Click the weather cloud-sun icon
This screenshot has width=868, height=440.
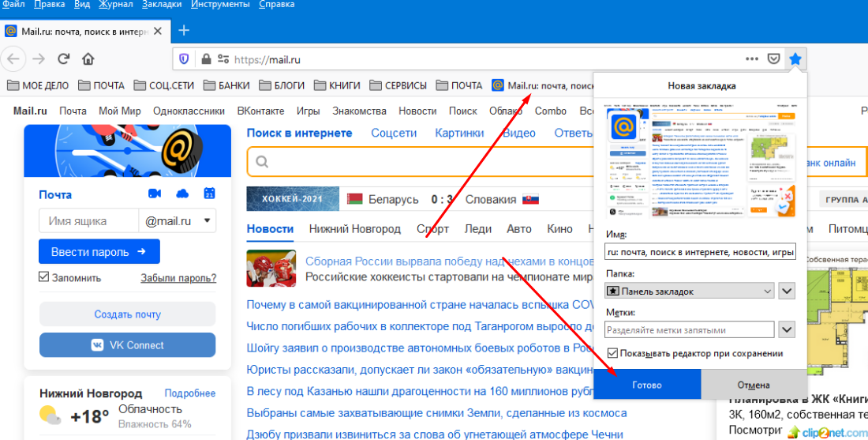[x=51, y=416]
